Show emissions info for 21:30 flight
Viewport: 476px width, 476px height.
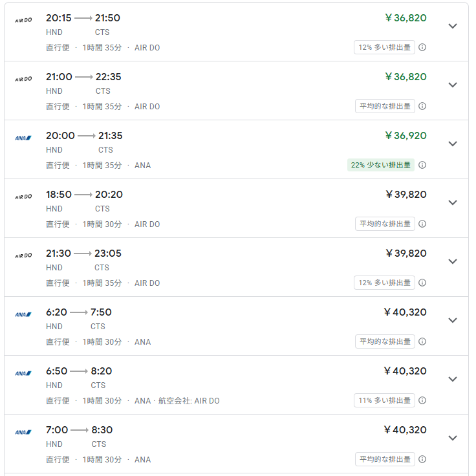coord(422,283)
